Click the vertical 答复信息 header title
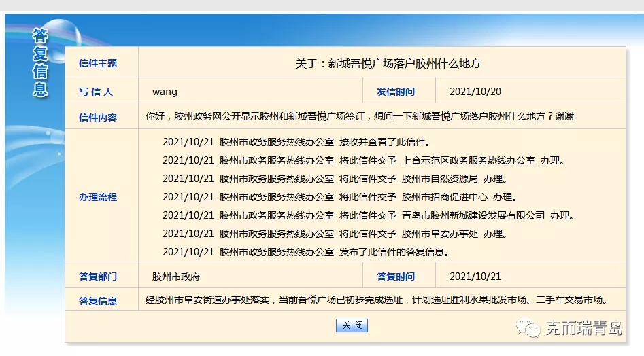644x356 pixels. click(40, 63)
